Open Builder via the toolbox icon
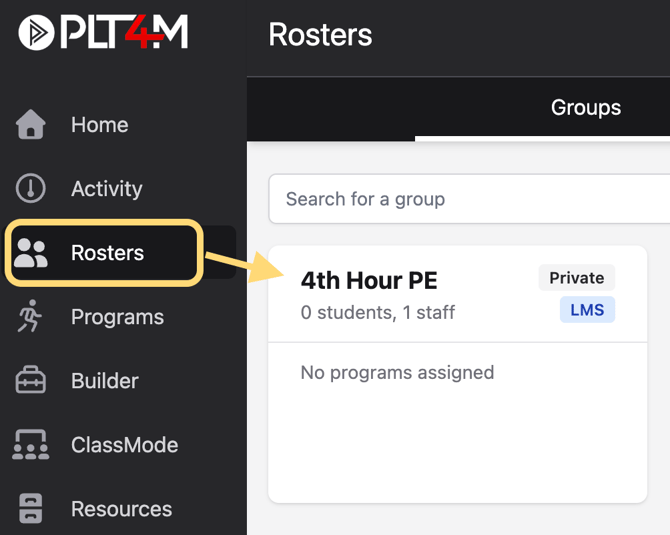 pos(30,380)
